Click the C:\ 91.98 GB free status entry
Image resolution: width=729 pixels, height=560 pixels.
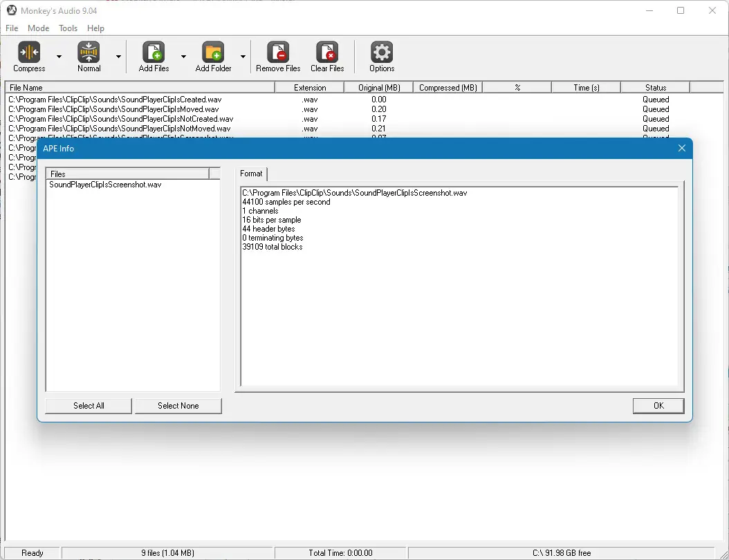click(x=562, y=553)
